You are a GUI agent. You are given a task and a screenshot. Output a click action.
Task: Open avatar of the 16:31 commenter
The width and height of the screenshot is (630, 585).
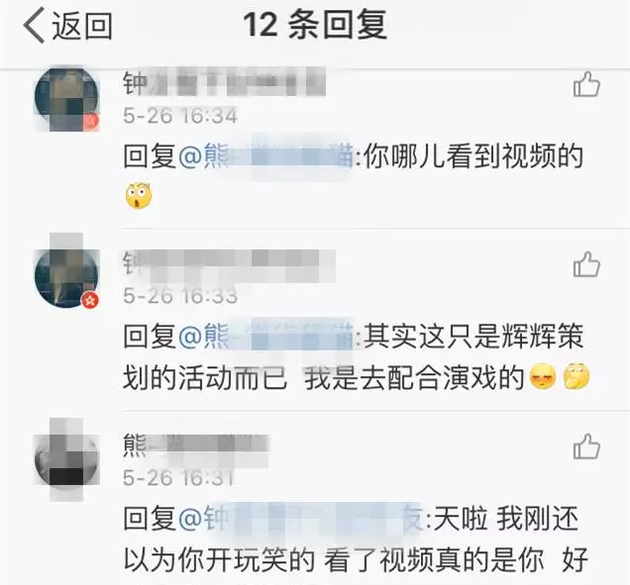pos(67,461)
